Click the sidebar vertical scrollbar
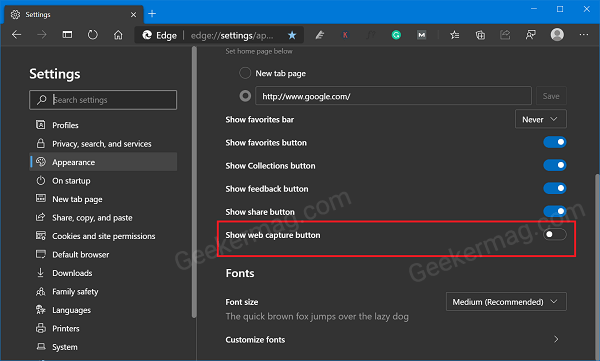Screen dimensions: 600x361 point(194,182)
